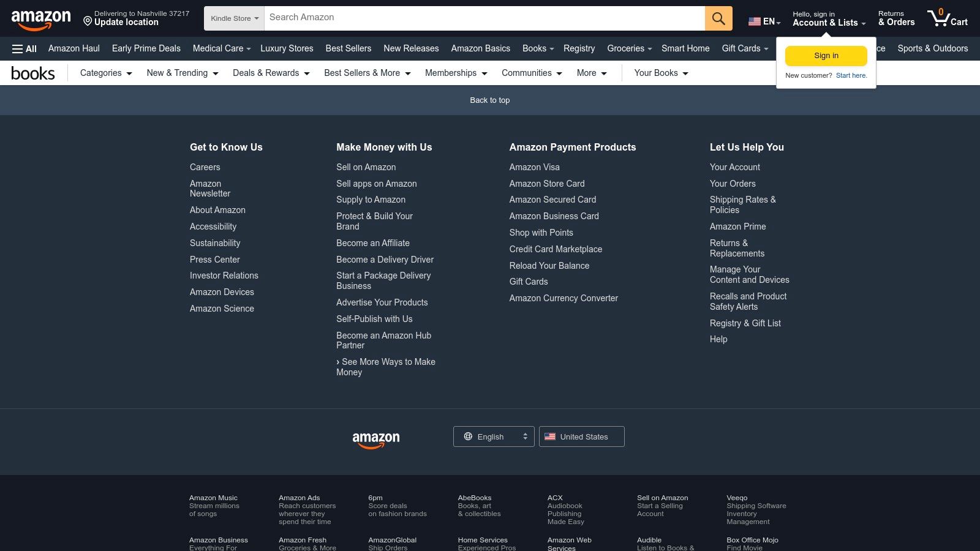
Task: Open the shopping cart icon
Action: [947, 18]
